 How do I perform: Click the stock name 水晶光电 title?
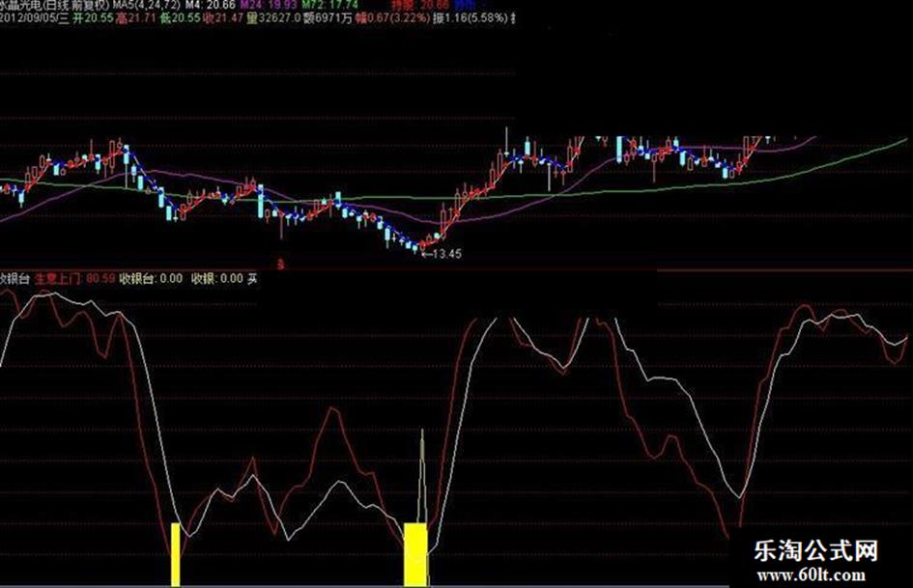pyautogui.click(x=21, y=5)
